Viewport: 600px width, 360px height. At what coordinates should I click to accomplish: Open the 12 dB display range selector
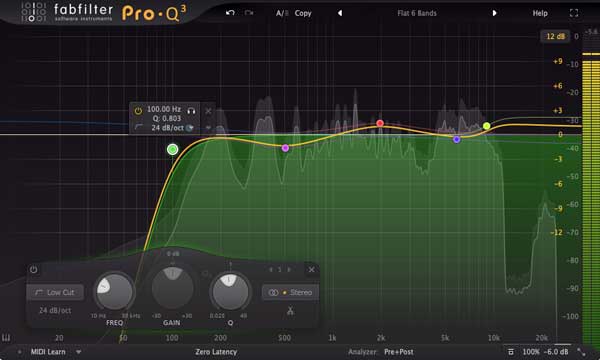click(x=555, y=36)
